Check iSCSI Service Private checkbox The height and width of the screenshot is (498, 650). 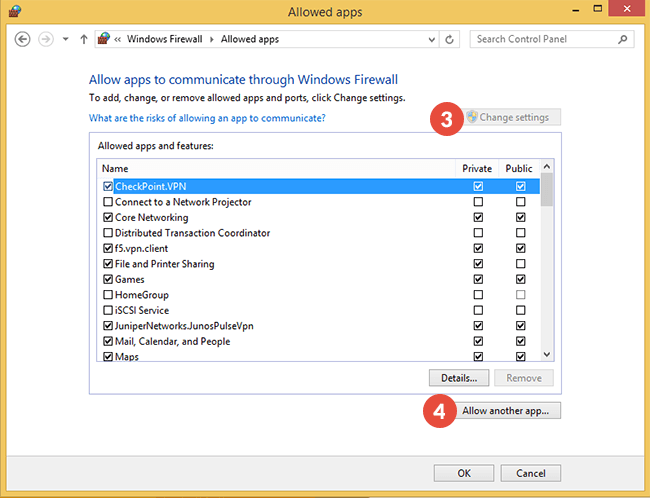pos(478,310)
